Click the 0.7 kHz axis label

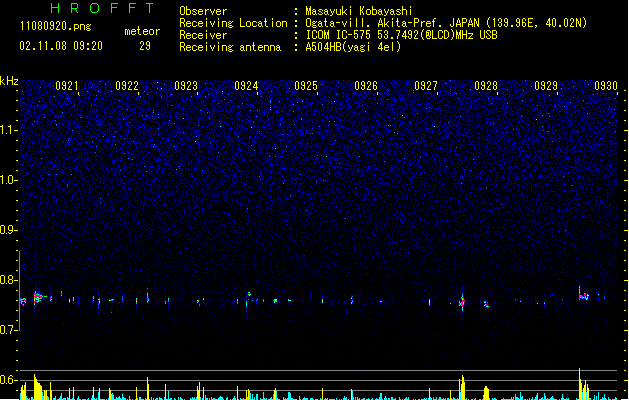coord(9,330)
